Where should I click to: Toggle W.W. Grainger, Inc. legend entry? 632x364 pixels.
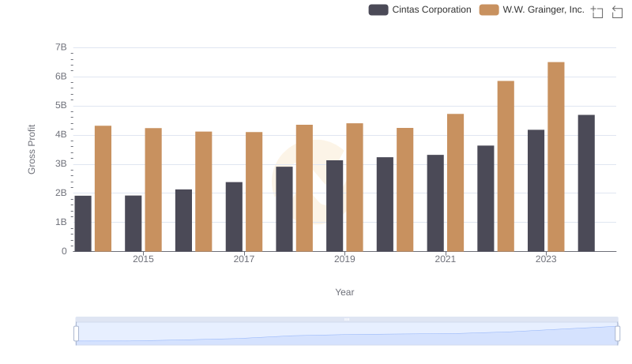click(532, 9)
